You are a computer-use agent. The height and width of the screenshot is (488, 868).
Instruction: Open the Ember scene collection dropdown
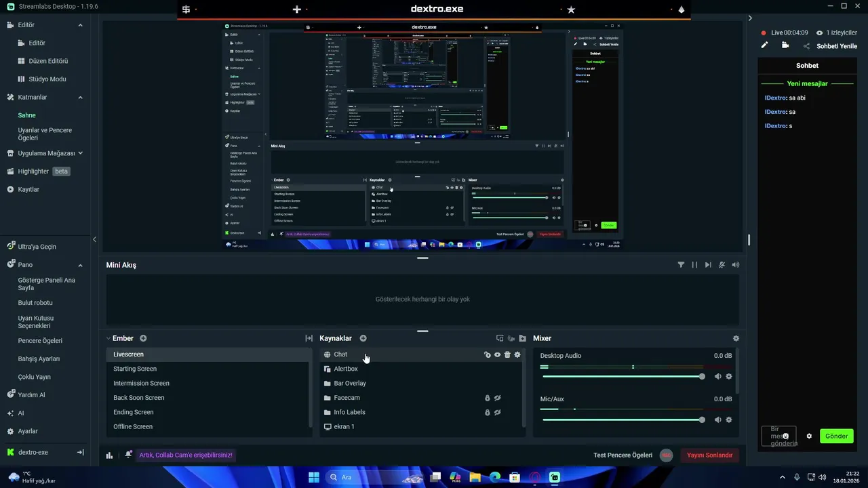click(108, 338)
